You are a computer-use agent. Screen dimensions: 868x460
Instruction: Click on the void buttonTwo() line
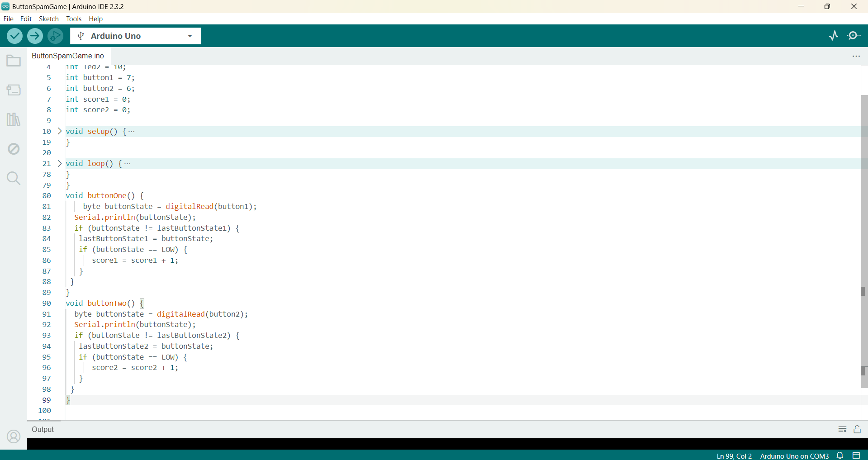(105, 303)
